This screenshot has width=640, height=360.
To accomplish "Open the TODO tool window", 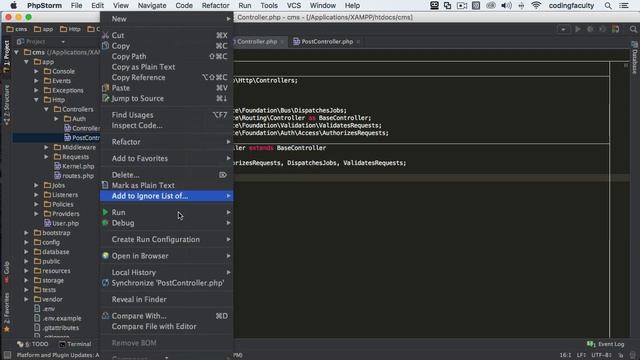I will (33, 344).
